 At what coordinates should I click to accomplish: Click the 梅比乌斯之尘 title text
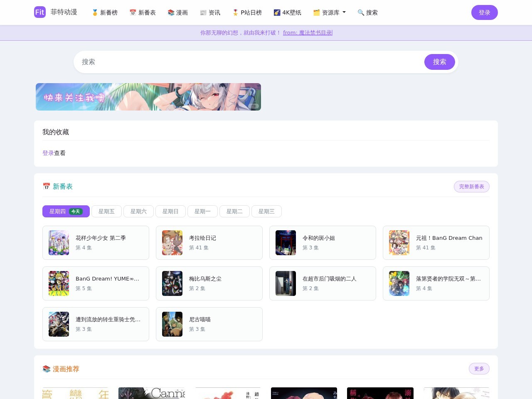[205, 279]
